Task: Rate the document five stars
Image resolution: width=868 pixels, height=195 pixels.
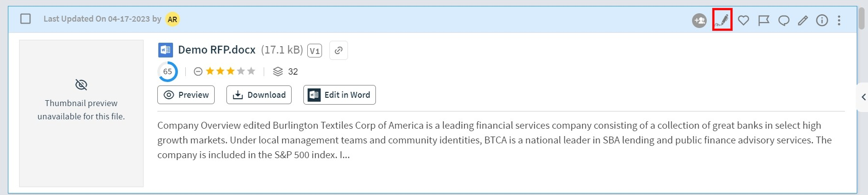Action: click(x=251, y=71)
